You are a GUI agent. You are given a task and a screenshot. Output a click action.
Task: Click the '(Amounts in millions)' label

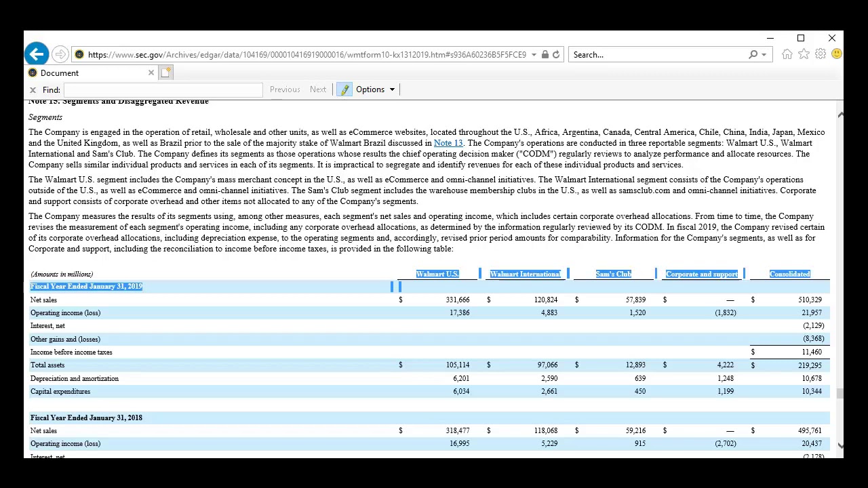pos(62,274)
